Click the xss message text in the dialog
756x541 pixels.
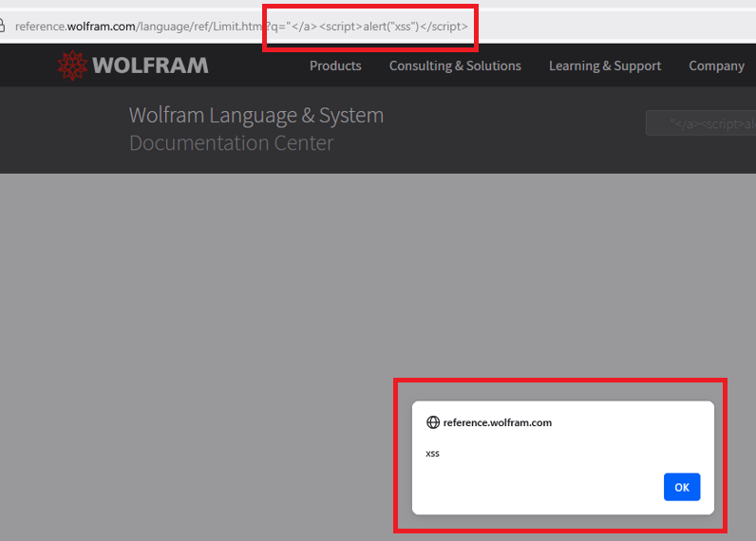[x=432, y=454]
